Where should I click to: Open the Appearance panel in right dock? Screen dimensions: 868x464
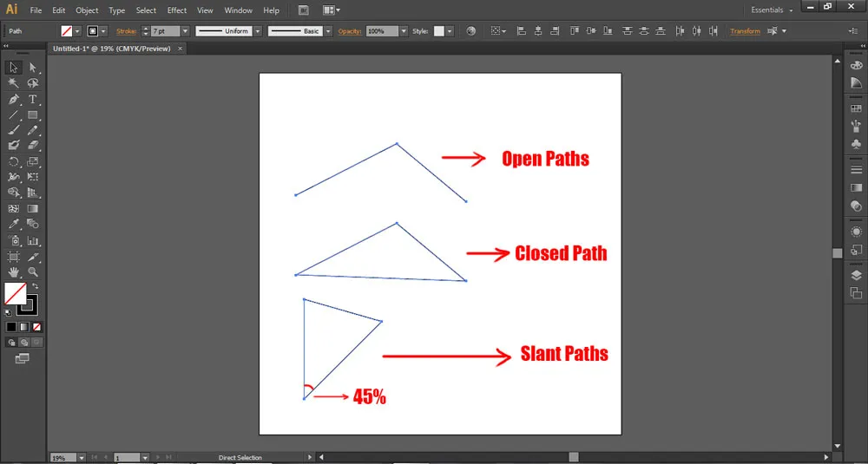pyautogui.click(x=856, y=232)
